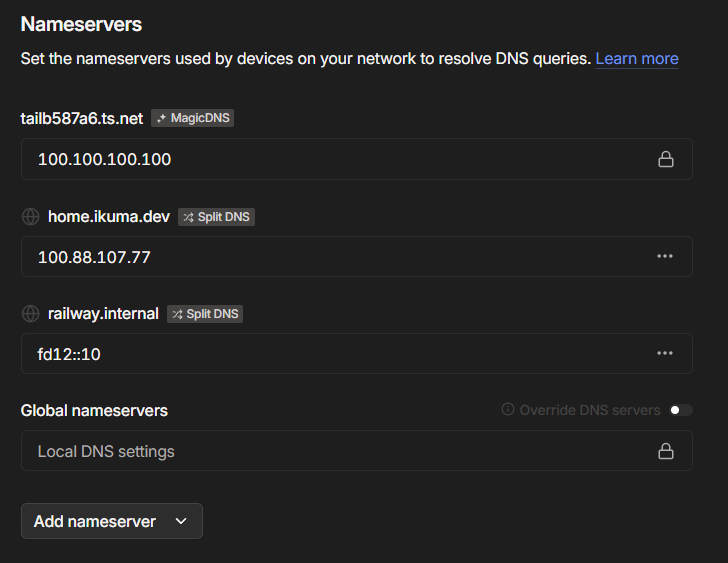The width and height of the screenshot is (728, 563).
Task: Click the lock icon beside 100.100.100.100
Action: (x=666, y=159)
